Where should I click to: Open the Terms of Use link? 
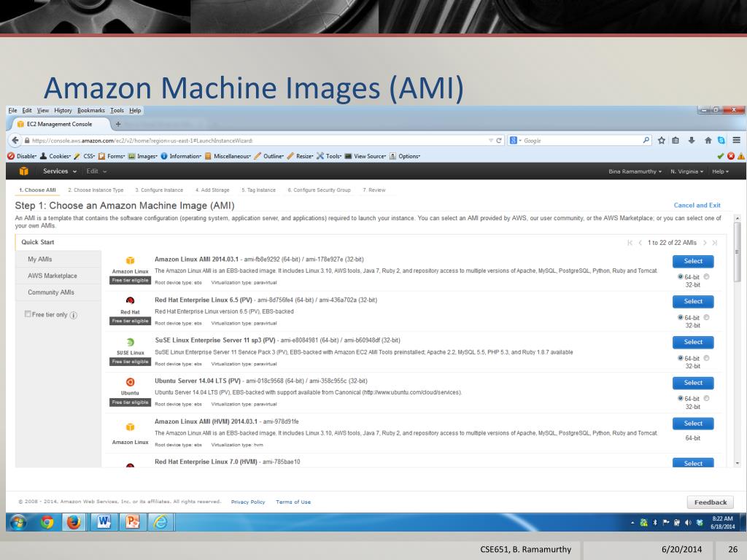293,502
